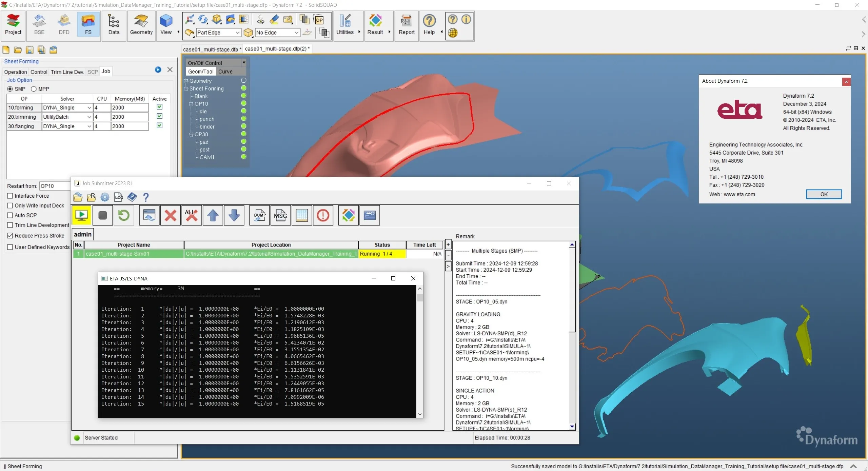Click the Delete All Jobs icon
The height and width of the screenshot is (471, 868).
tap(192, 215)
